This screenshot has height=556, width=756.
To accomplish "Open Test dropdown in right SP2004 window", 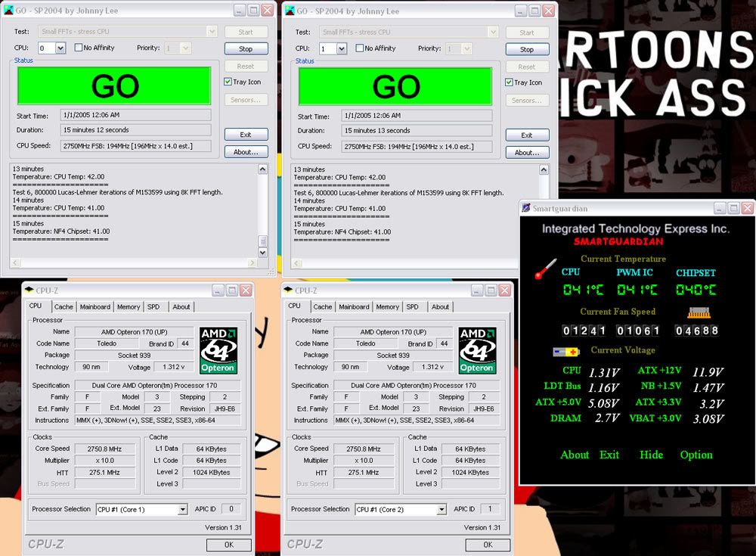I will [x=493, y=32].
